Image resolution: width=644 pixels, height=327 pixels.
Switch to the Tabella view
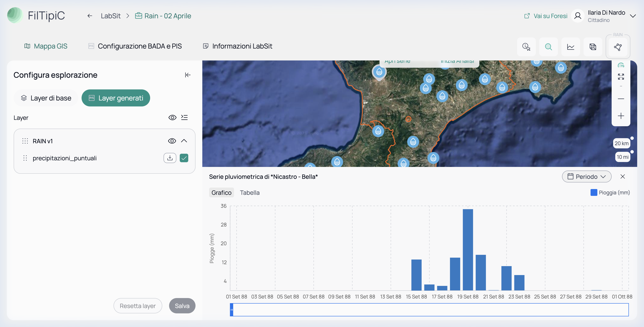tap(250, 192)
